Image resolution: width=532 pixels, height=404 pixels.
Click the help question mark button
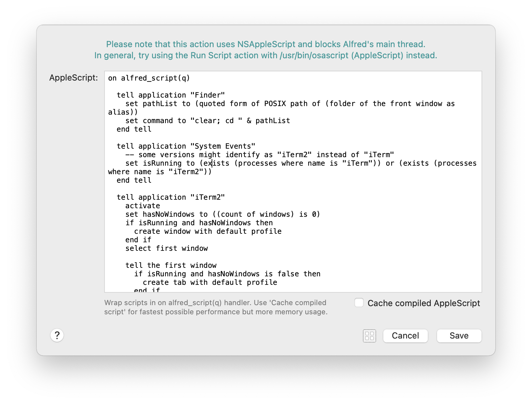(57, 335)
